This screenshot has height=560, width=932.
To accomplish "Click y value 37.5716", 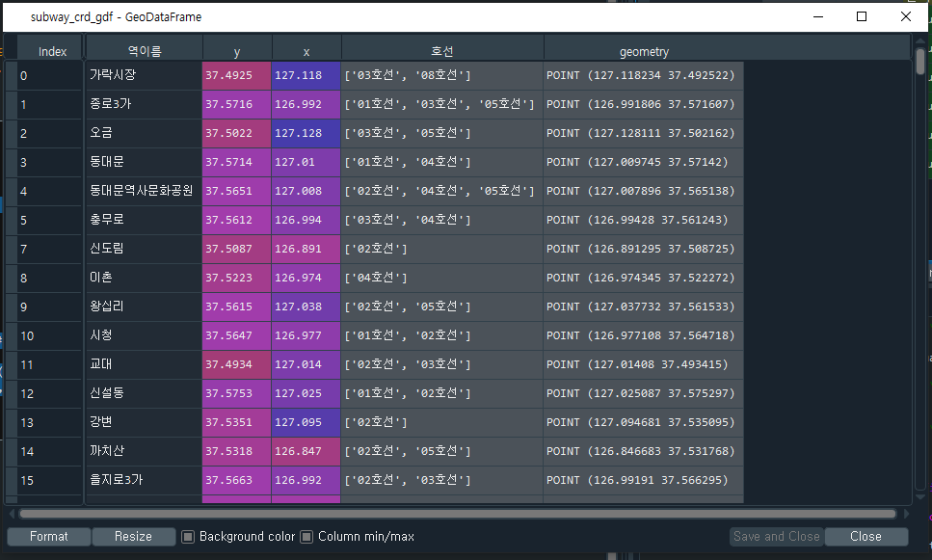I will coord(236,104).
